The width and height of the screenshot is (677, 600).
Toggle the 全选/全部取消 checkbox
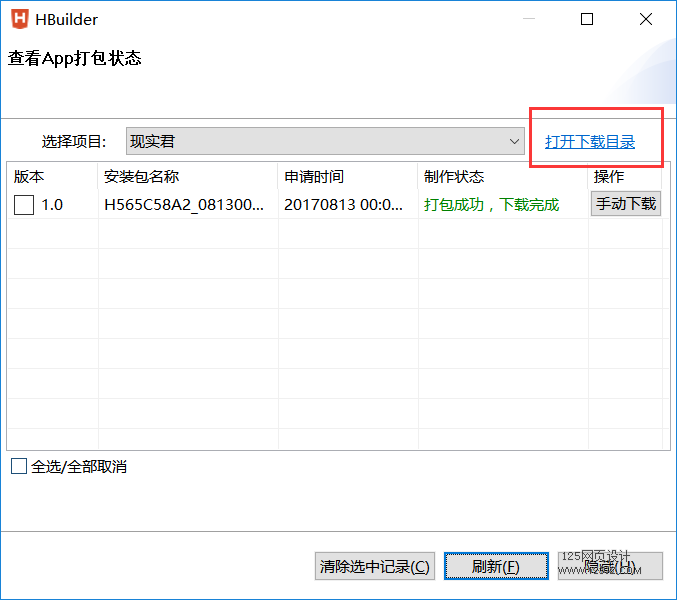(19, 467)
